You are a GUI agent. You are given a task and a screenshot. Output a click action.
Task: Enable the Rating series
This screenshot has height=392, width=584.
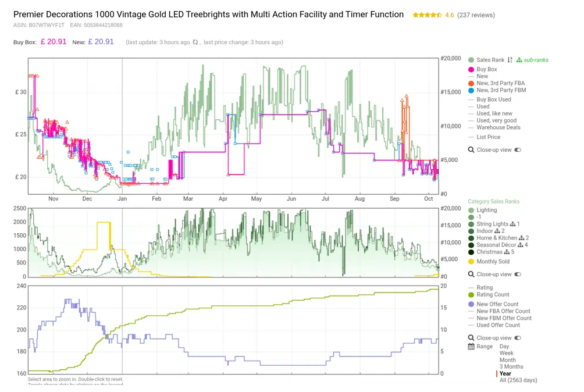tap(480, 288)
